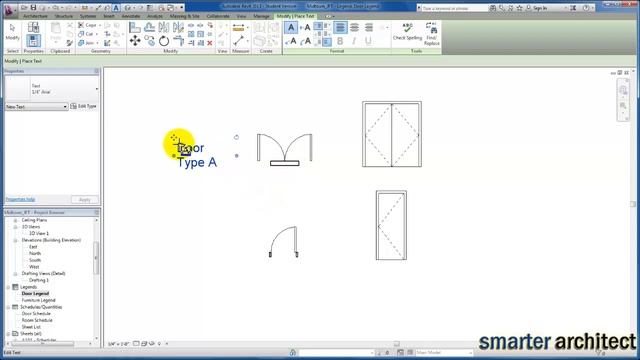
Task: Select Furniture Legend in Project Browser
Action: (38, 300)
